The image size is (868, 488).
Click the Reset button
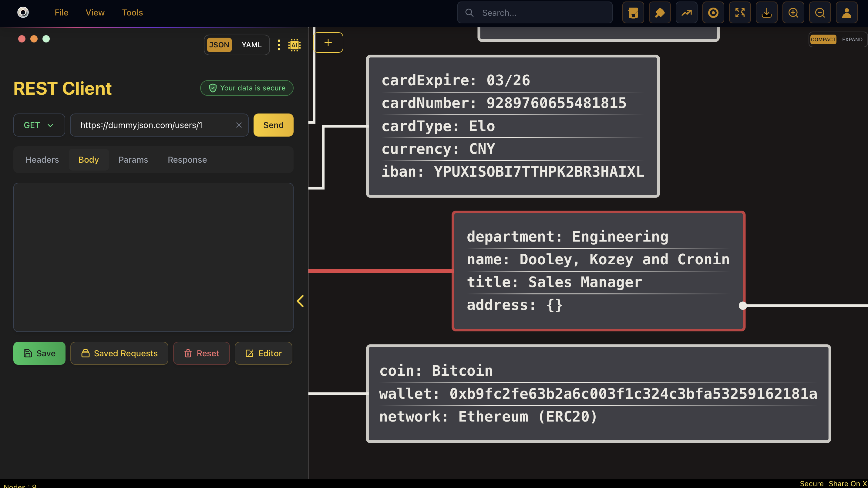coord(201,353)
